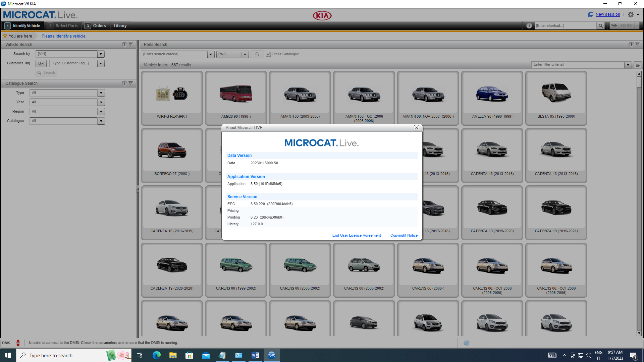Open the Library tab
The width and height of the screenshot is (644, 362).
pos(120,25)
